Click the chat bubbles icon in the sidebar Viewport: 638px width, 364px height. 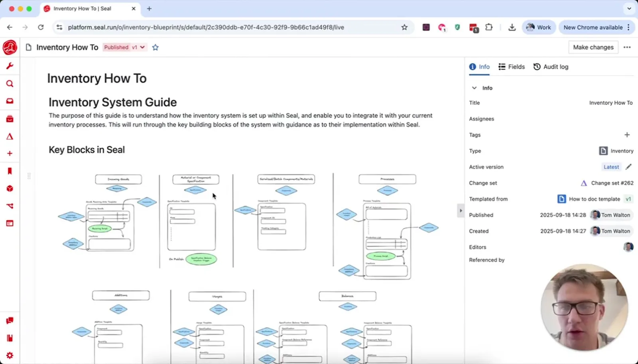click(x=10, y=321)
